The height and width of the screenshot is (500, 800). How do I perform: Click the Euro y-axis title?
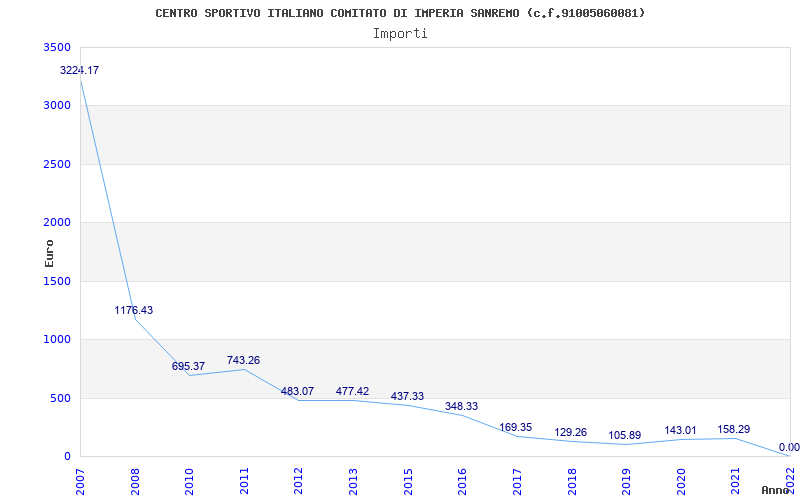click(49, 253)
